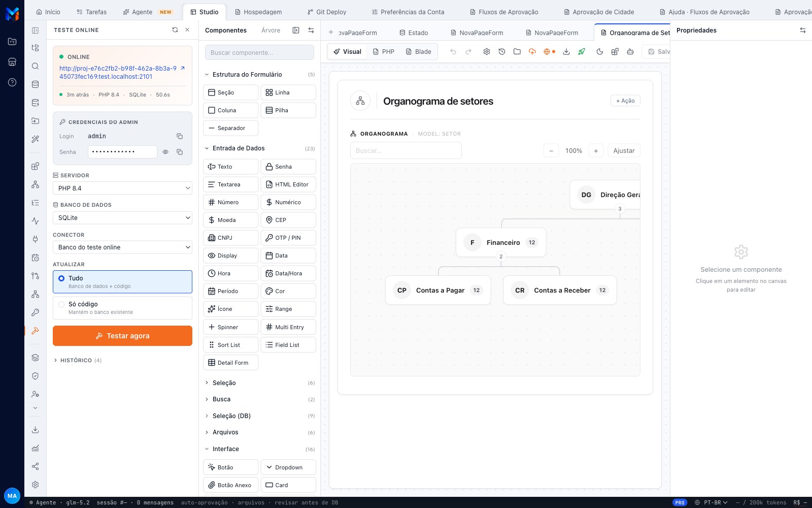Click the Ajustar zoom button
The height and width of the screenshot is (508, 812).
(x=624, y=151)
